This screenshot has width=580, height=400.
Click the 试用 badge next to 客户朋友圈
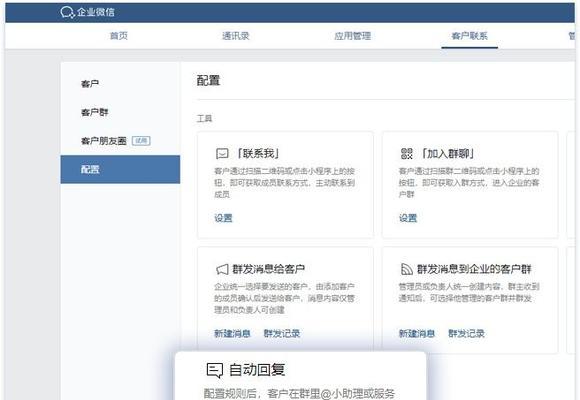pos(141,141)
